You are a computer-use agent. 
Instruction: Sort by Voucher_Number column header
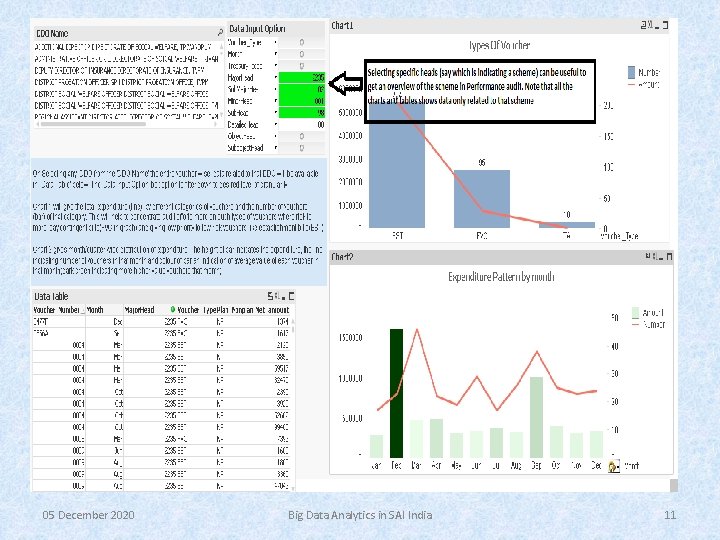(x=58, y=310)
